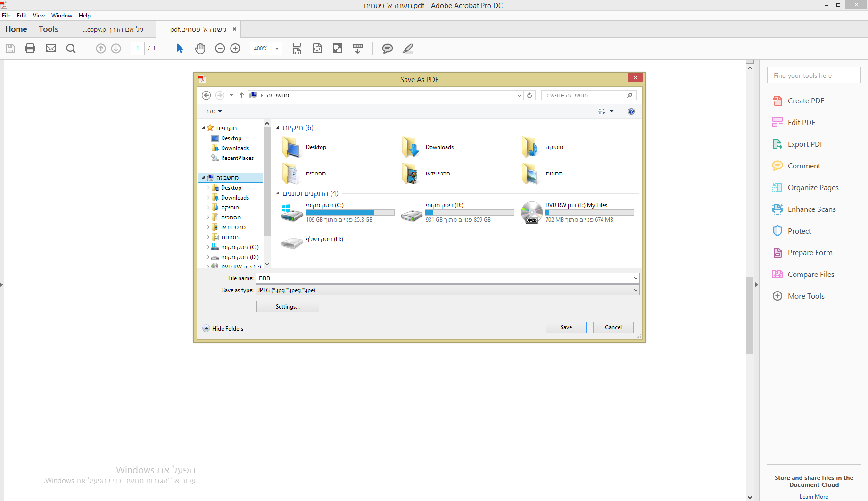The image size is (868, 501).
Task: Enter Full Screen mode icon
Action: (338, 49)
